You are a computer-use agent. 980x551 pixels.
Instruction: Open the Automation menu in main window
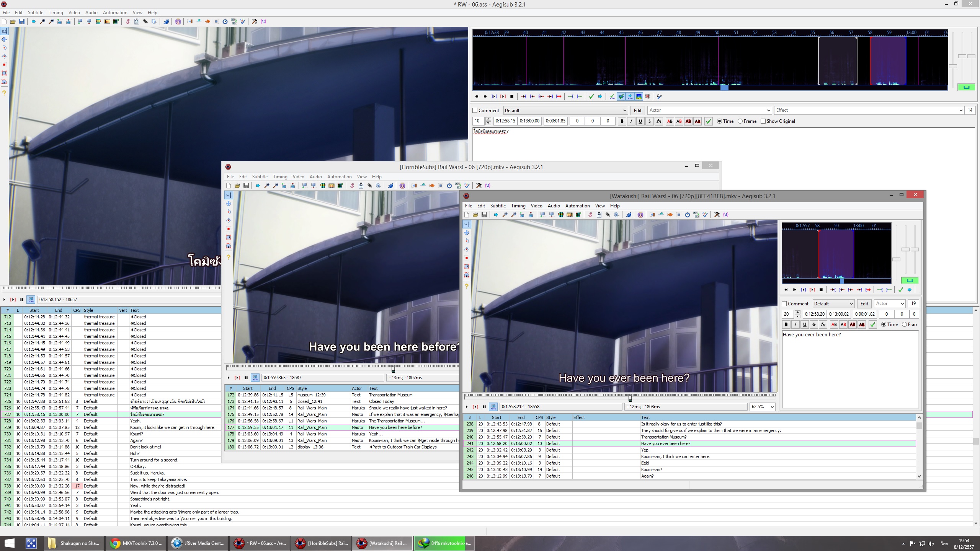tap(115, 13)
